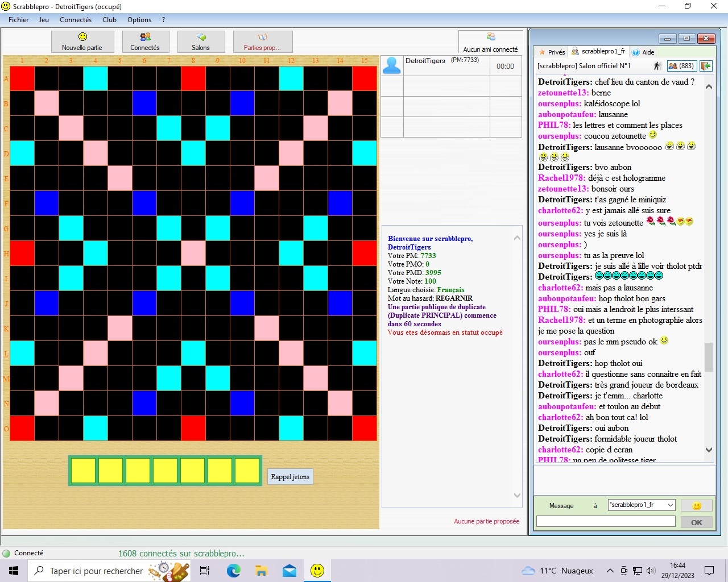
Task: Click the chat message input field
Action: 606,521
